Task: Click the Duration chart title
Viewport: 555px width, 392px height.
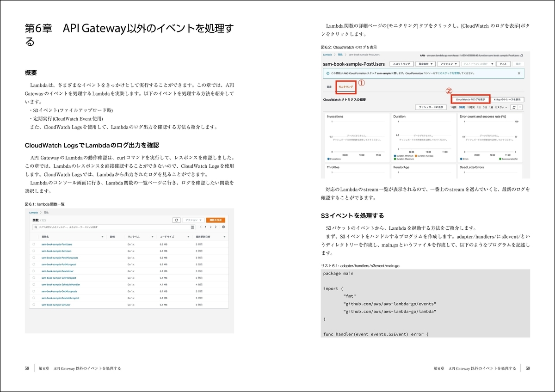Action: pos(399,116)
